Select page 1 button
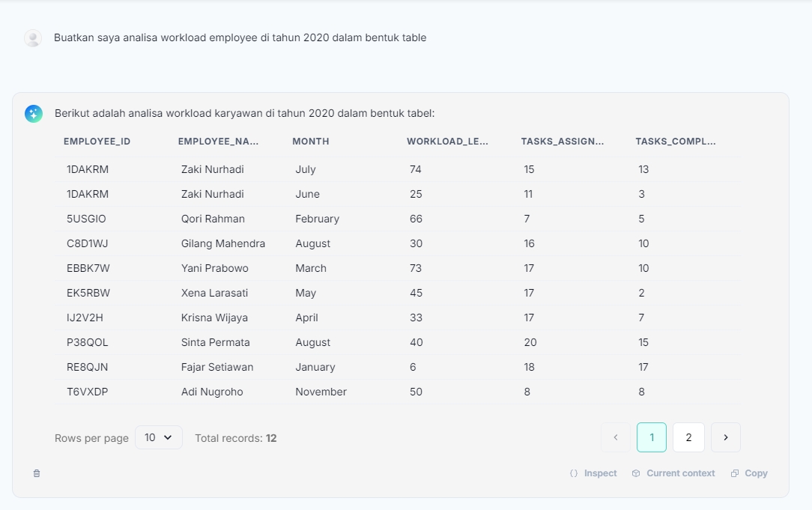 tap(652, 437)
